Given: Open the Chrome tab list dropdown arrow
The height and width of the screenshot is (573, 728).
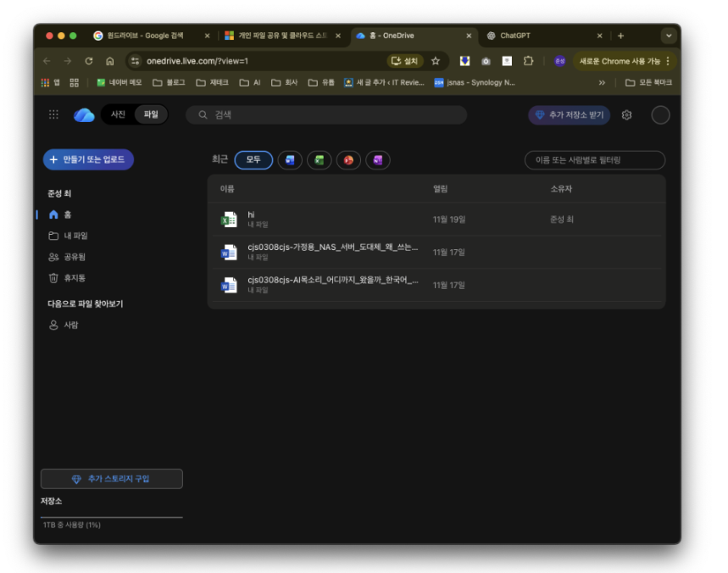Looking at the screenshot, I should click(667, 36).
